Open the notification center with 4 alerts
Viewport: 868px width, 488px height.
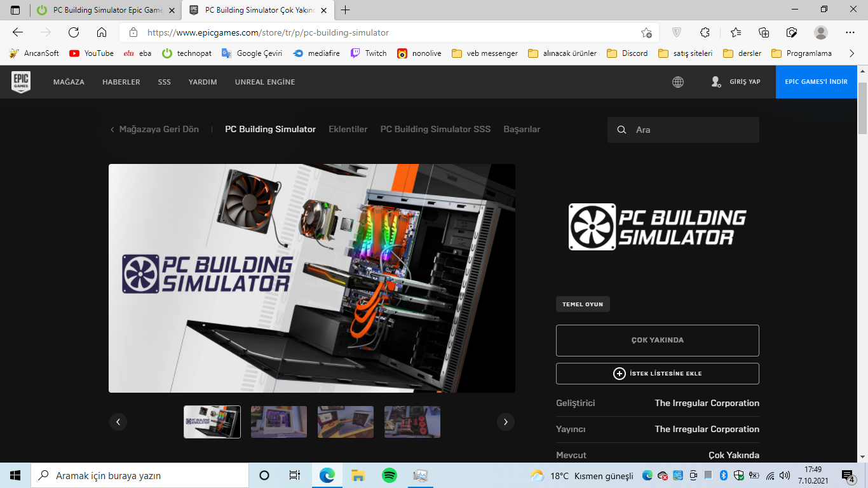pyautogui.click(x=848, y=475)
